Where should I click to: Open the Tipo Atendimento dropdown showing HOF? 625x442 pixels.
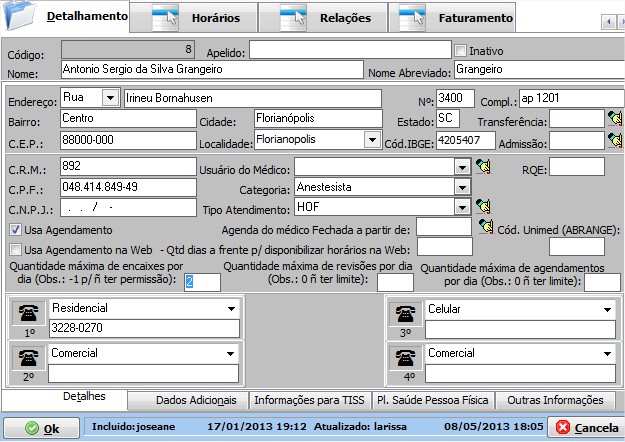tap(461, 207)
